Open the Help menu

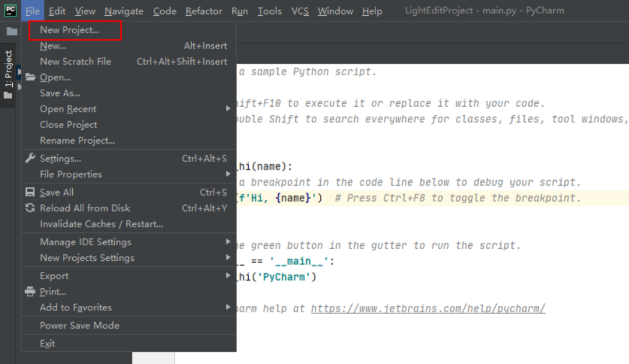(x=372, y=11)
